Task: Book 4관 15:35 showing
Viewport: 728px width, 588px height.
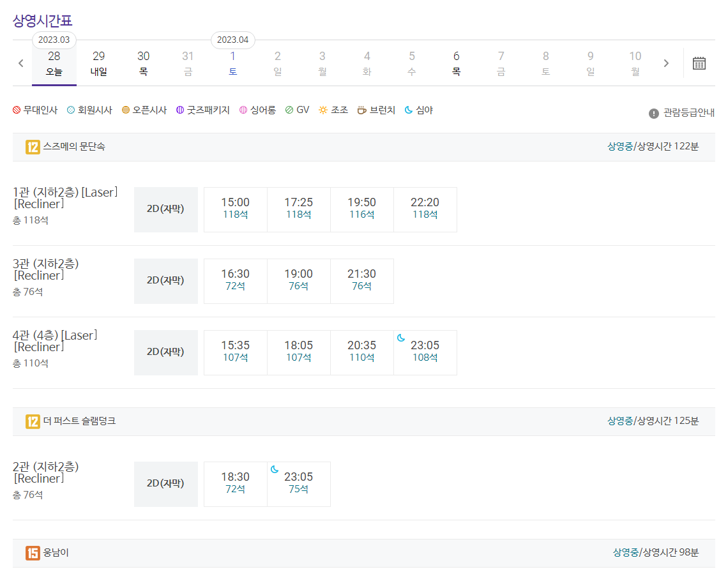Action: coord(236,352)
